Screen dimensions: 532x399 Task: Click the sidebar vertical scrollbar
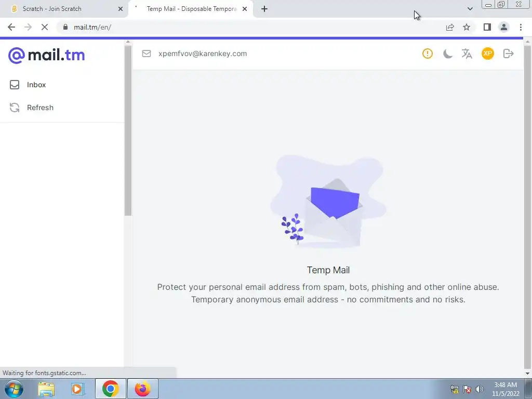(128, 130)
